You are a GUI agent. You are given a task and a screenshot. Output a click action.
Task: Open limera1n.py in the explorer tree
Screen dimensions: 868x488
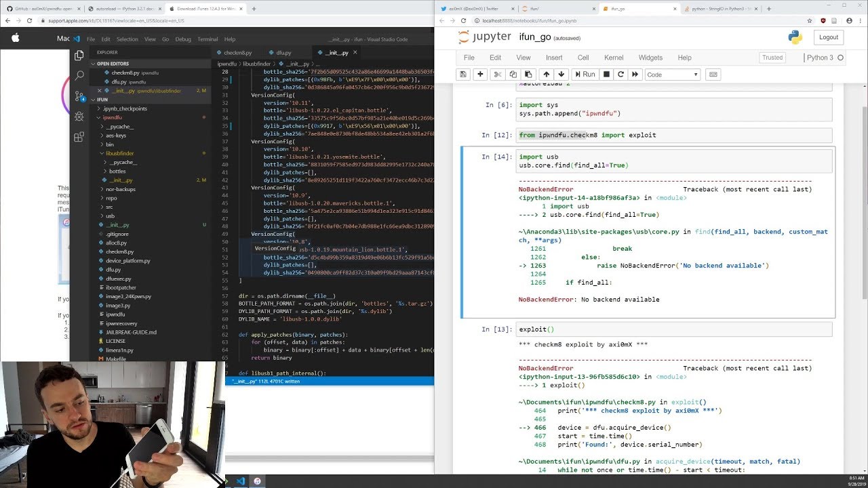tap(120, 350)
